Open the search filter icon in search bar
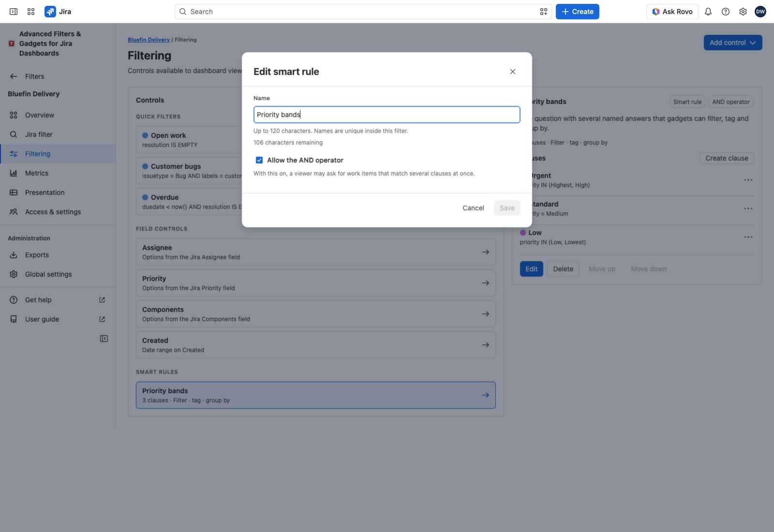This screenshot has height=532, width=774. click(x=544, y=12)
